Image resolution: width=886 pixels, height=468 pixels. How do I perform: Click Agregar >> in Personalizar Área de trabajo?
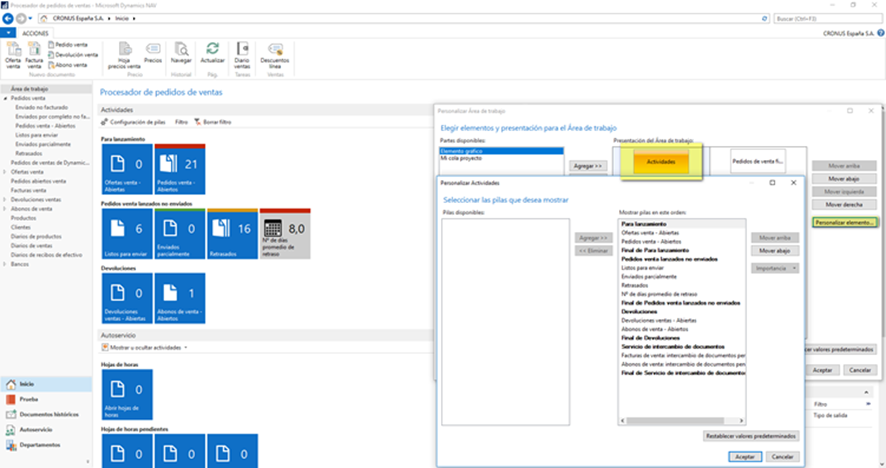click(588, 166)
